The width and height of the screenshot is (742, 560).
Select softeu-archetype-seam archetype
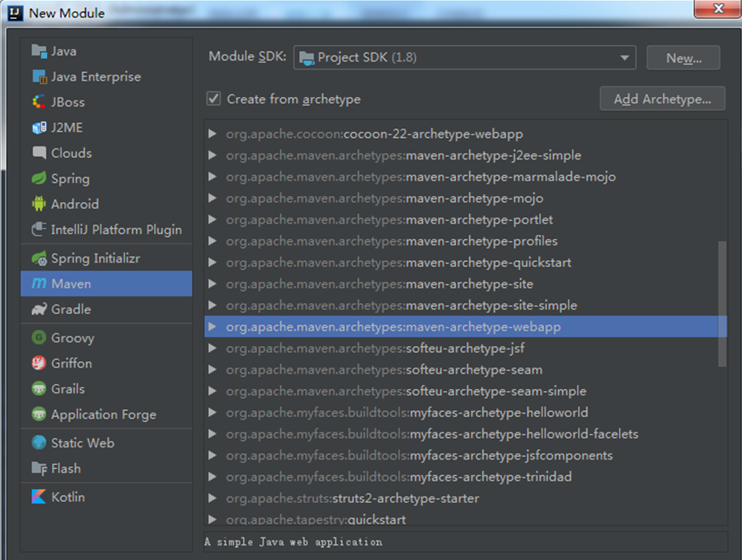click(465, 369)
